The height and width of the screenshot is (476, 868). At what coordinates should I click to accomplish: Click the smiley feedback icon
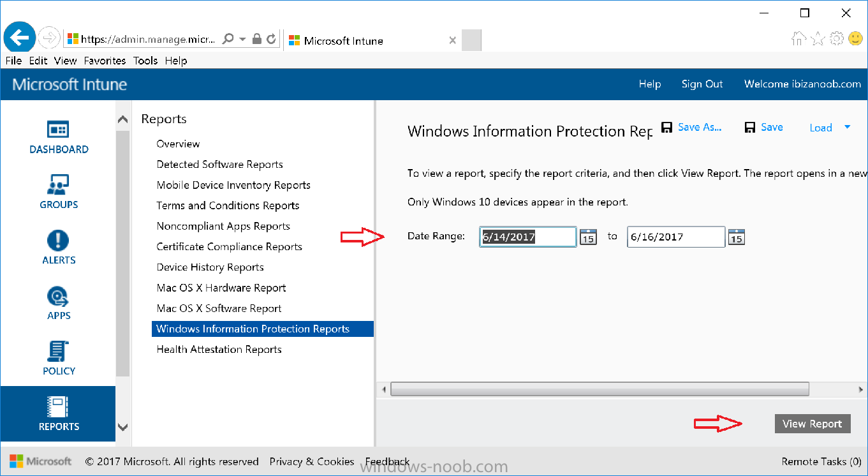click(855, 39)
